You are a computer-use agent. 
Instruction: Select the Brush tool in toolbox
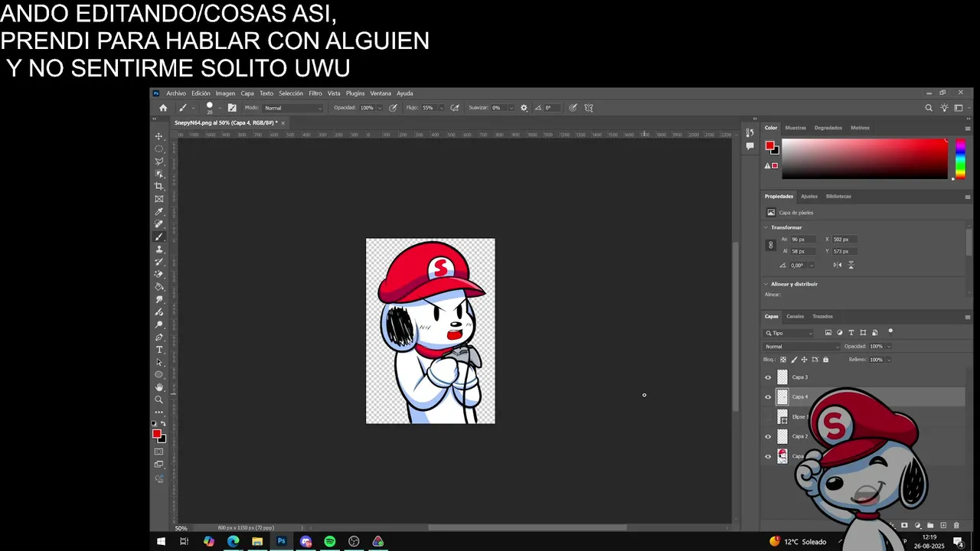point(159,236)
